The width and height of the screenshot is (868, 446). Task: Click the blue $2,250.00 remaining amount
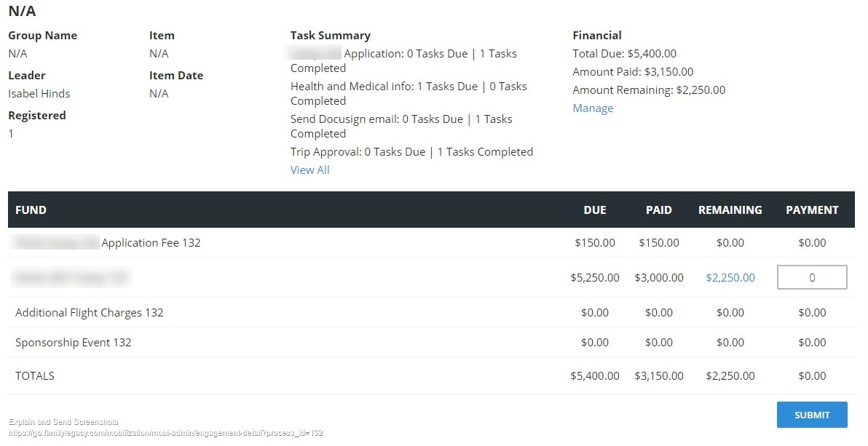click(x=730, y=278)
